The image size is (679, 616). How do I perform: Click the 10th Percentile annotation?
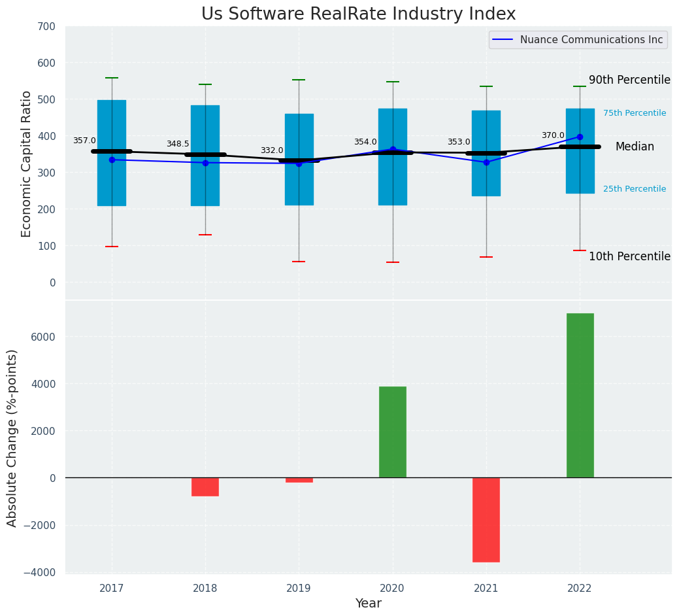(x=629, y=256)
